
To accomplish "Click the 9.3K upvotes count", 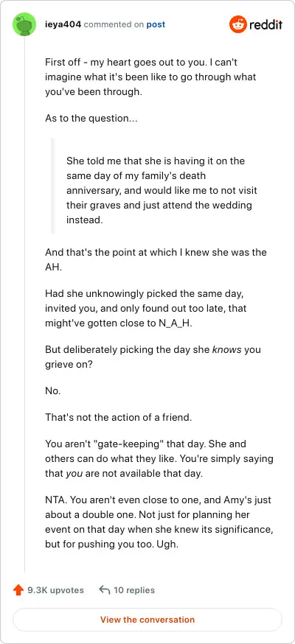I will pyautogui.click(x=55, y=590).
